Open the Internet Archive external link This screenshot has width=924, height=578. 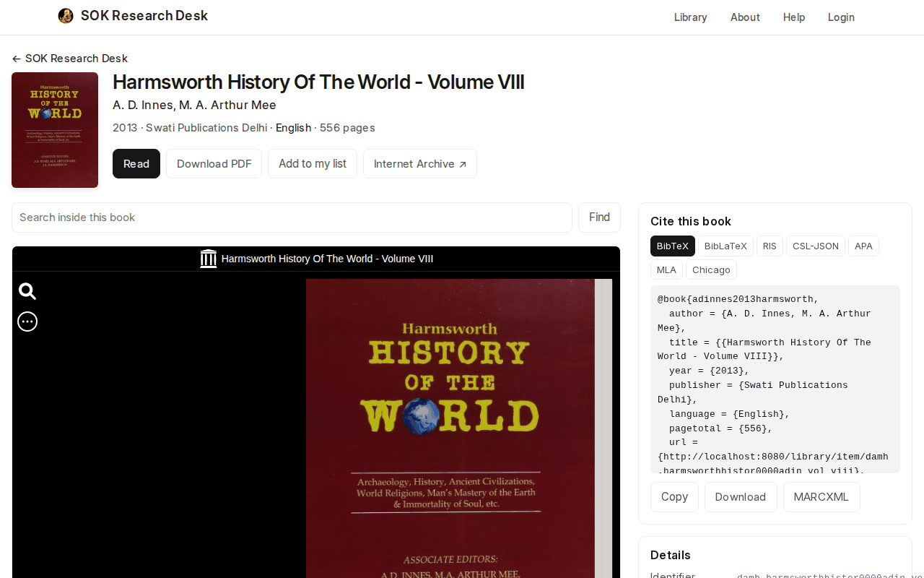coord(420,164)
